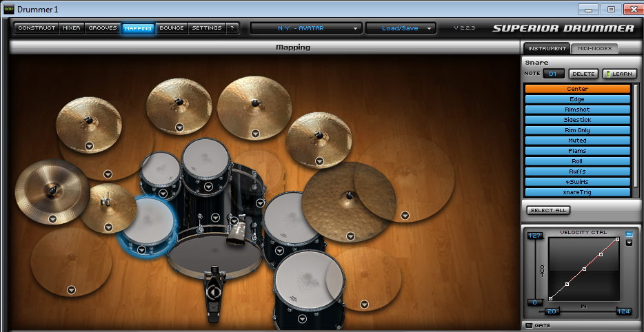Click the solo icon in the title bar
This screenshot has width=644, height=332.
click(9, 9)
